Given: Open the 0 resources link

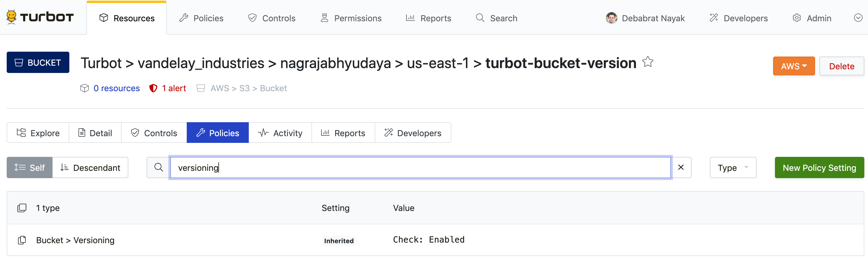Looking at the screenshot, I should coord(116,88).
